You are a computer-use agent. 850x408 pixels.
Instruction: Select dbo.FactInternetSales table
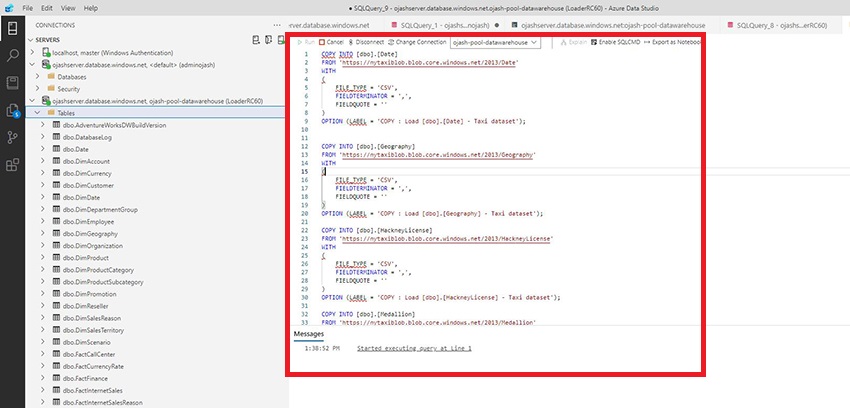92,390
